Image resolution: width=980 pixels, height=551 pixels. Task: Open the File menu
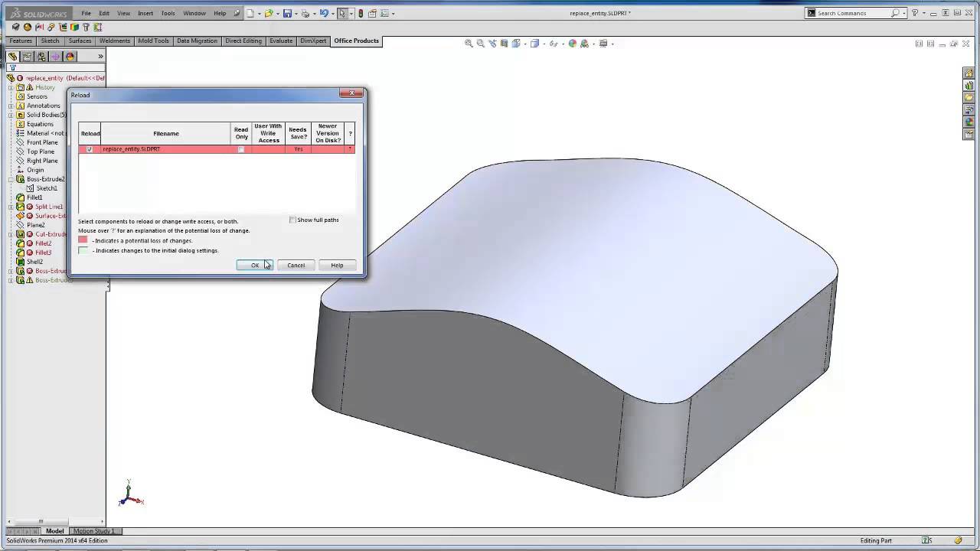point(87,13)
